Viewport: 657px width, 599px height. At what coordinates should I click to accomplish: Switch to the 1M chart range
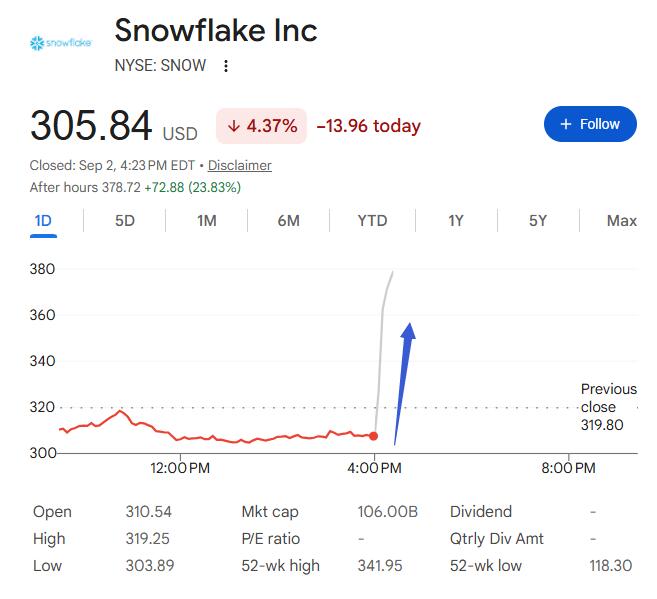point(207,221)
